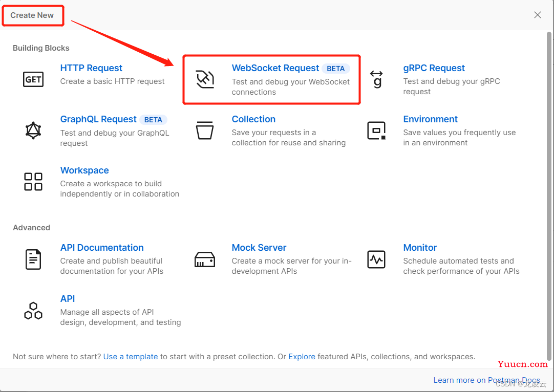
Task: Click the 'Building Blocks' section heading
Action: [41, 48]
